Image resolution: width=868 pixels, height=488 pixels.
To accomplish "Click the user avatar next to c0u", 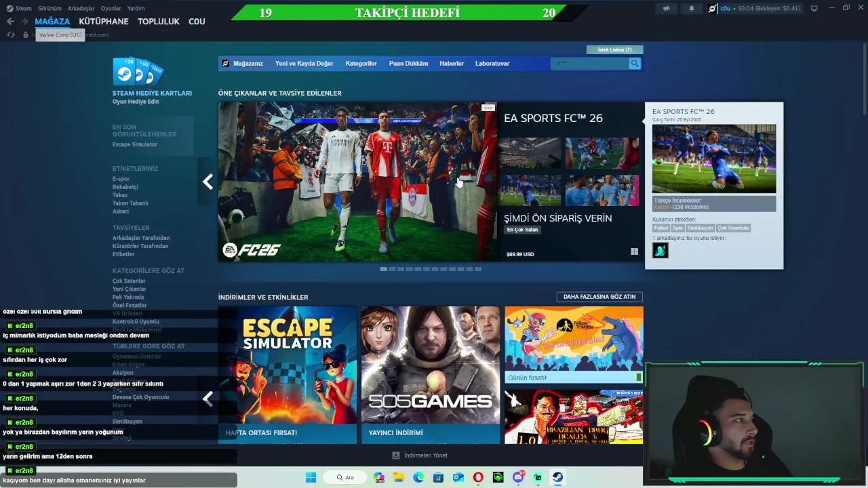I will tap(713, 8).
